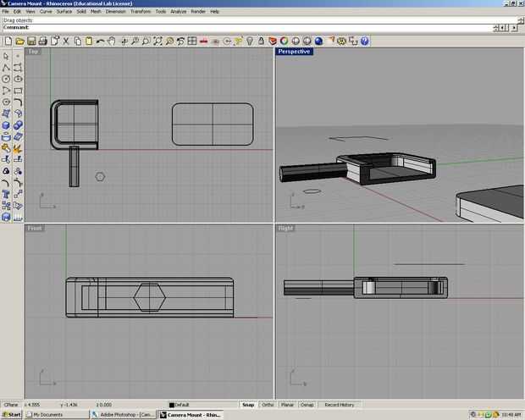525x420 pixels.
Task: Cut selection with the scissors icon
Action: 66,41
